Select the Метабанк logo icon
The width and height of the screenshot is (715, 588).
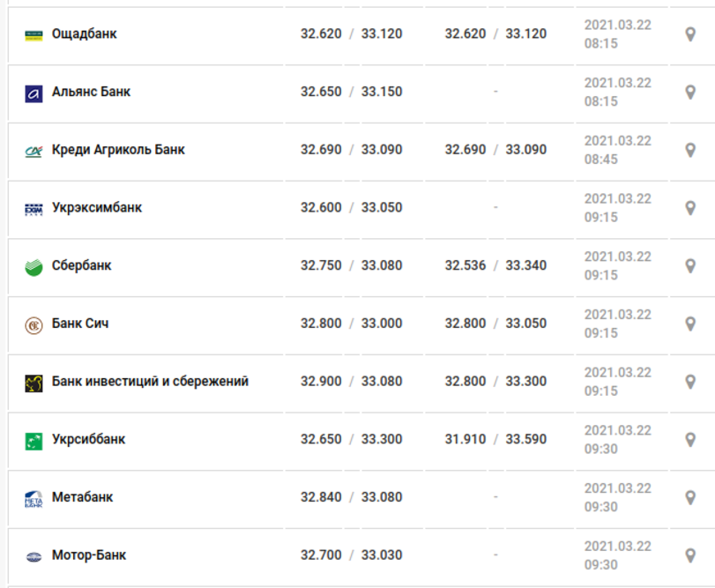pos(34,499)
